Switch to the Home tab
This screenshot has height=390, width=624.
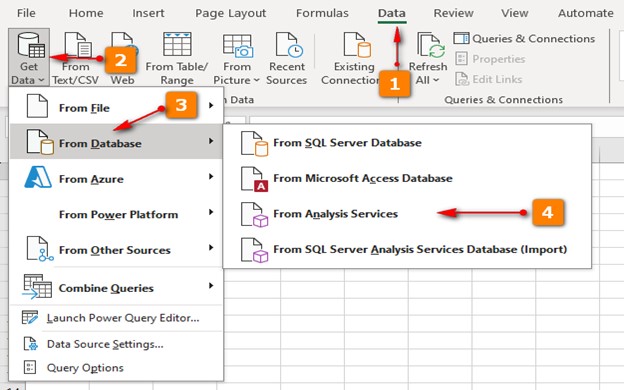pos(86,13)
